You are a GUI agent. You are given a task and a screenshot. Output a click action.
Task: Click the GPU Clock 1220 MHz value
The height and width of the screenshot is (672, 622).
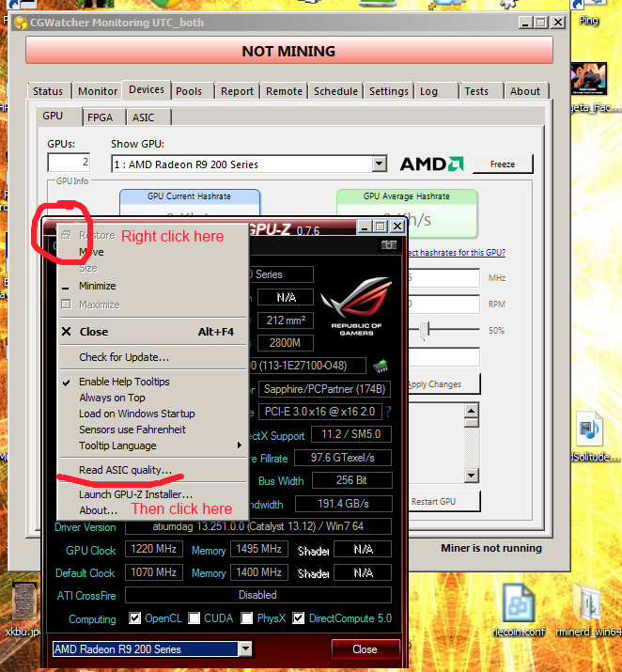154,549
